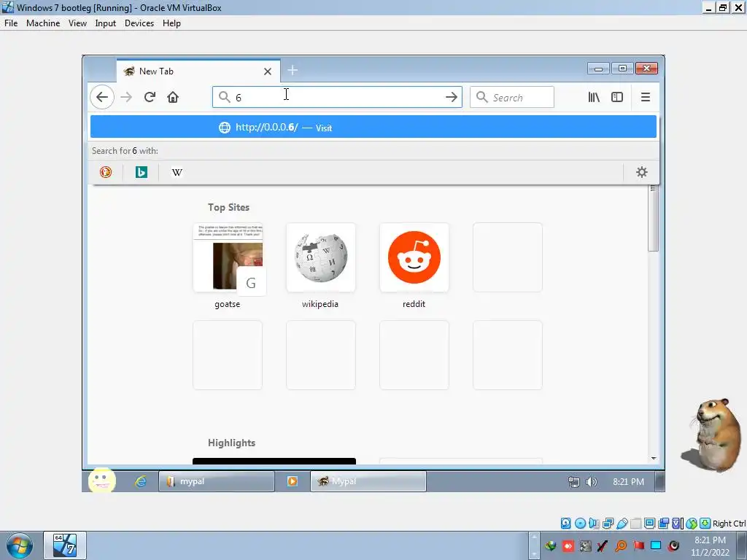Expand the host tray overflow arrow
Image resolution: width=747 pixels, height=560 pixels.
(x=534, y=545)
